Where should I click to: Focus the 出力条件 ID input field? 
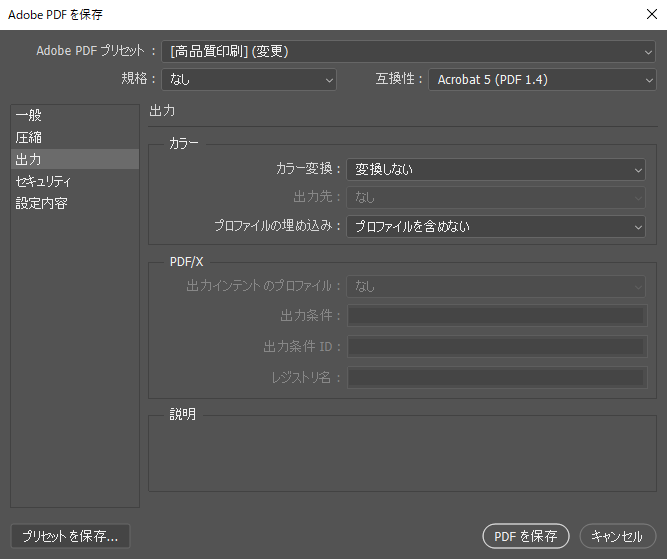[x=496, y=347]
